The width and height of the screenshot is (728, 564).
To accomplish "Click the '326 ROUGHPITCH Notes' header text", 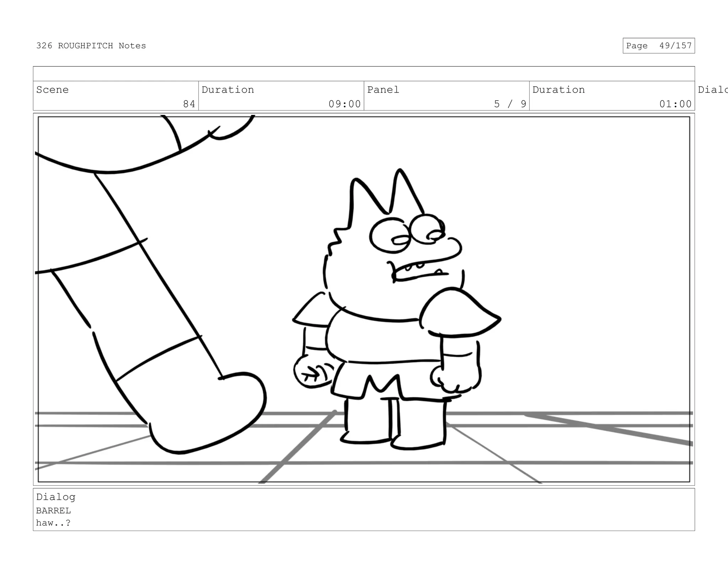I will pos(91,46).
